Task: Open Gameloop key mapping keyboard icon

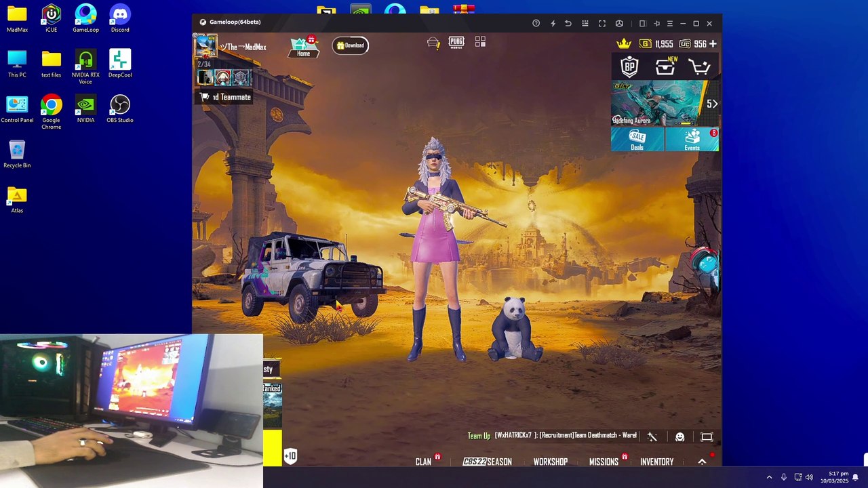Action: click(x=585, y=23)
